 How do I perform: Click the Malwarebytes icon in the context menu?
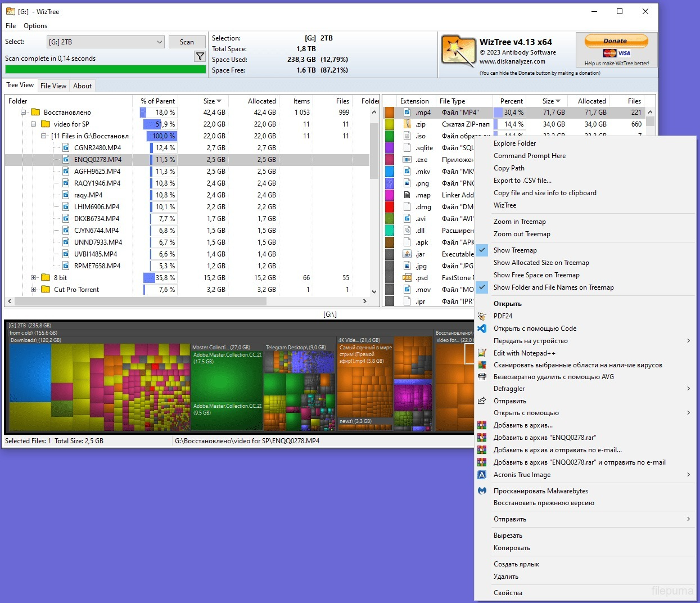point(482,490)
